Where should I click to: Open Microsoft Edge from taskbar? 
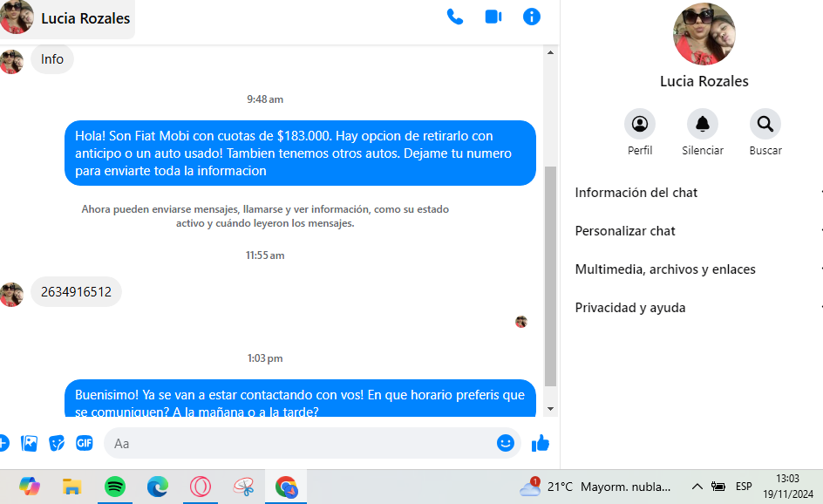pos(158,487)
